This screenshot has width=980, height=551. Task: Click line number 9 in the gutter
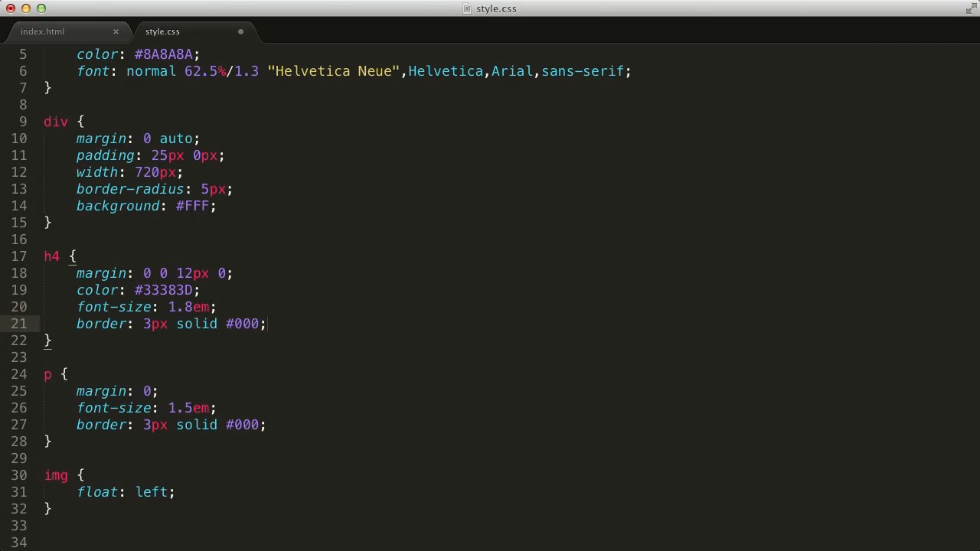click(x=23, y=122)
